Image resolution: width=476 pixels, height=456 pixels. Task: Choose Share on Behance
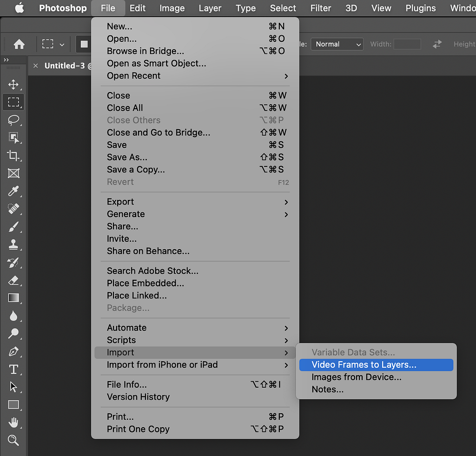pos(195,251)
